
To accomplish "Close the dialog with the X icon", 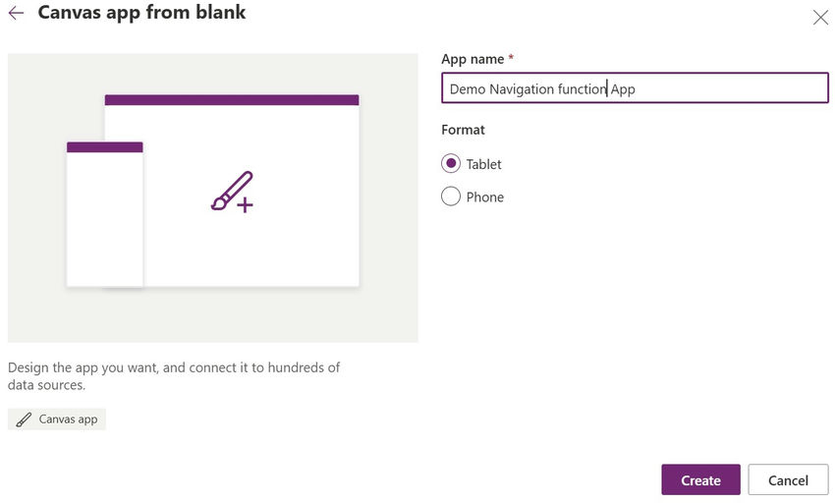I will coord(820,18).
